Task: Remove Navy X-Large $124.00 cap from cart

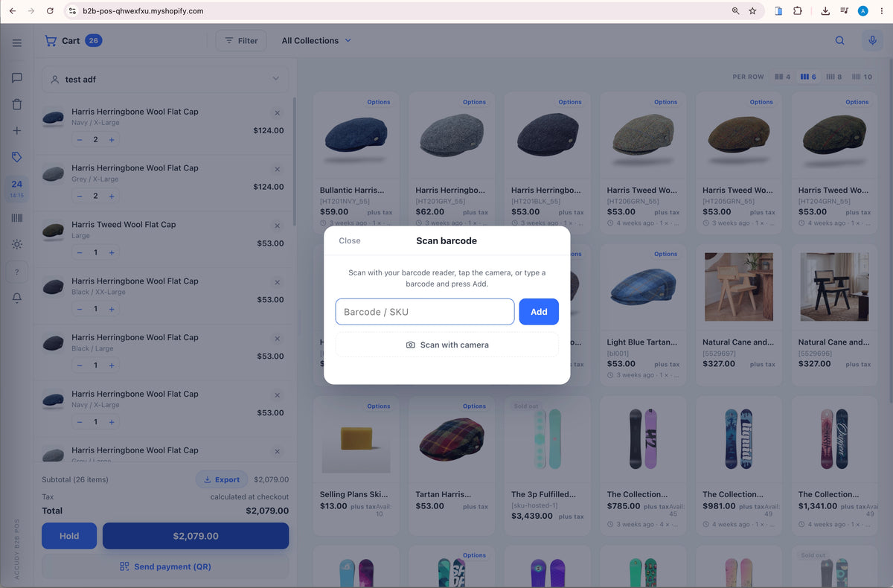Action: point(277,113)
